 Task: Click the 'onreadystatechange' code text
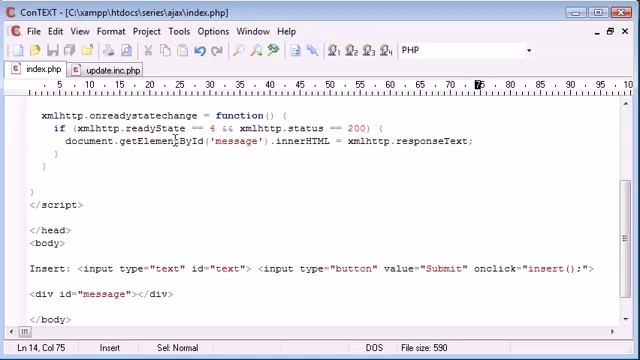click(143, 116)
